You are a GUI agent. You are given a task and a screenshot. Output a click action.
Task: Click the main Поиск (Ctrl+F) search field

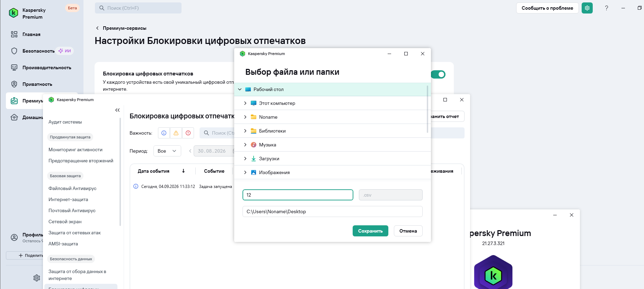click(x=138, y=8)
